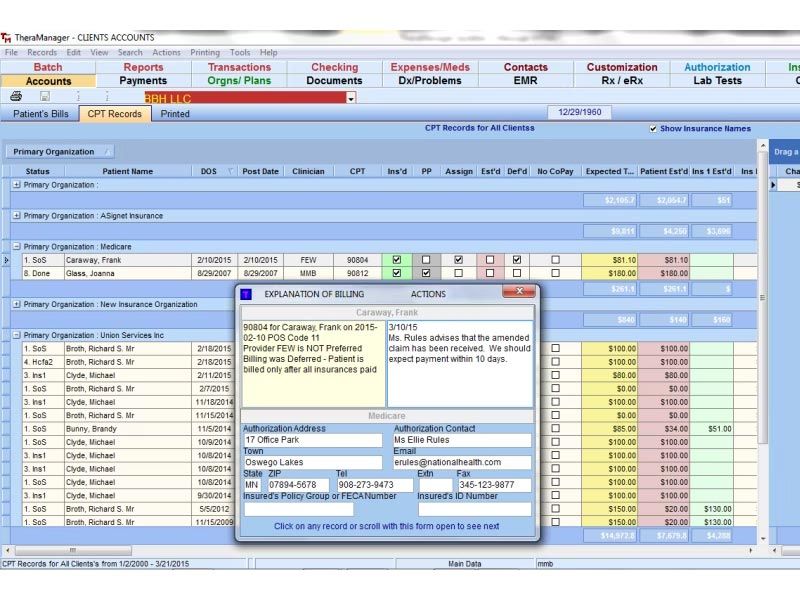Switch to the Printed tab
This screenshot has width=800, height=600.
coord(175,114)
